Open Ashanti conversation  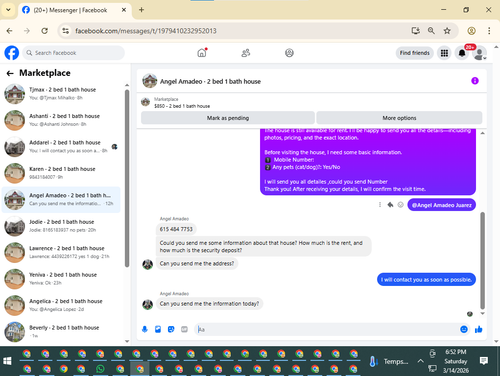click(x=61, y=120)
